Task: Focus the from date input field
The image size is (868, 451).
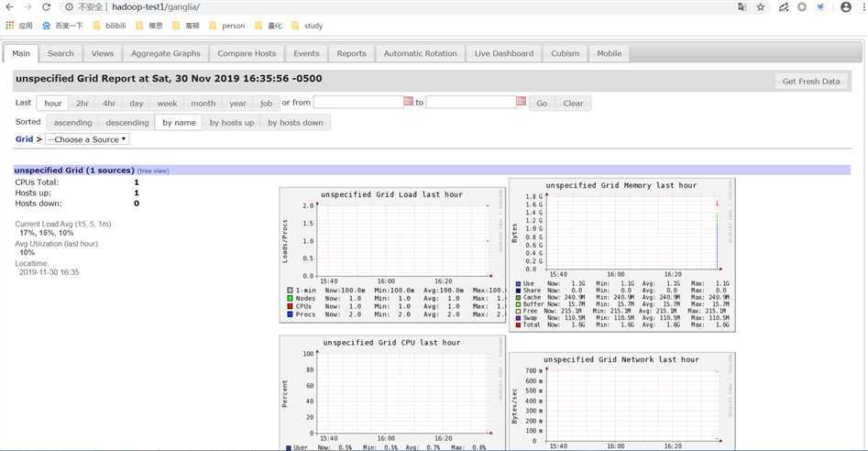Action: click(358, 102)
